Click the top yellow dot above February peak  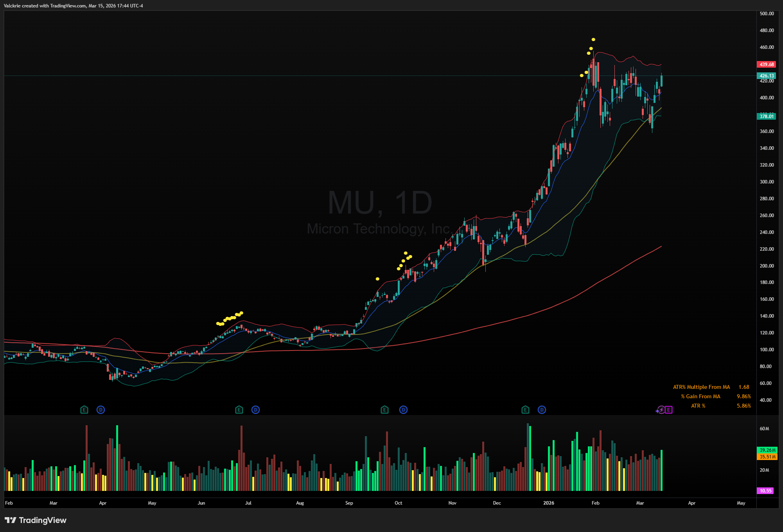click(593, 40)
